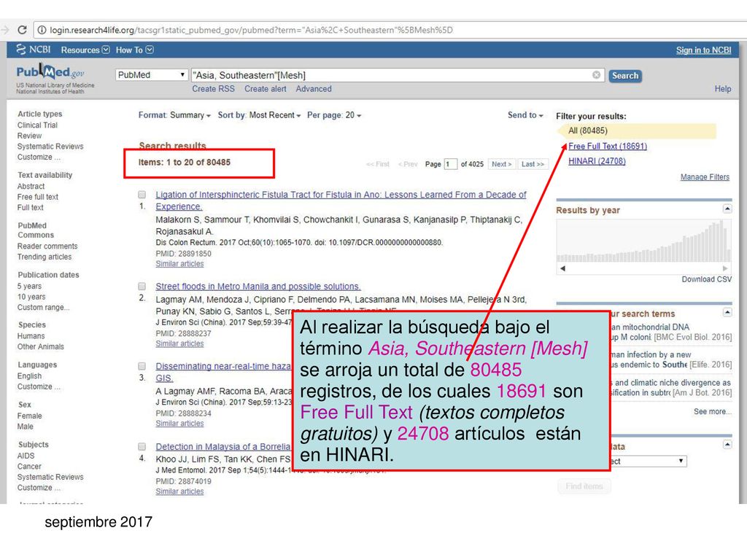
Task: Filter by Abstract availability
Action: (x=31, y=186)
